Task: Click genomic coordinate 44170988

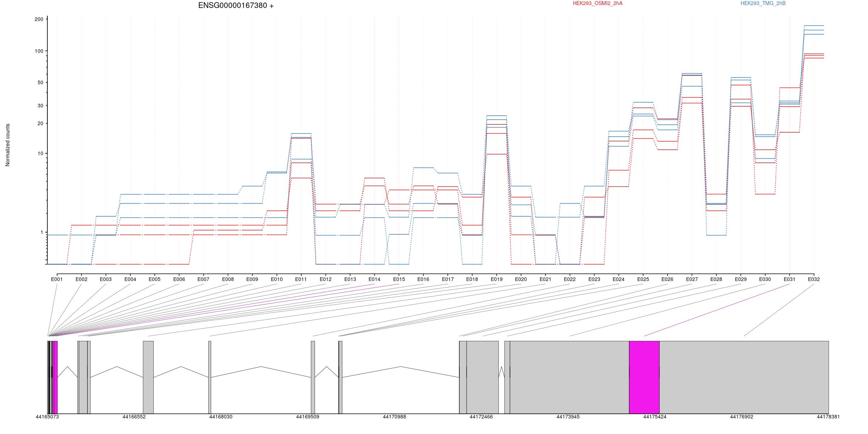Action: point(395,417)
